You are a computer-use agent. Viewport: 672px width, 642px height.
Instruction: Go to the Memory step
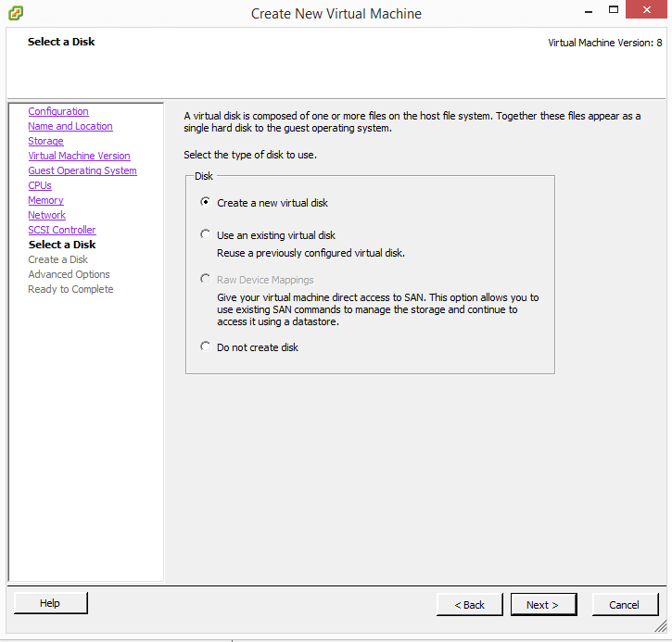tap(45, 200)
